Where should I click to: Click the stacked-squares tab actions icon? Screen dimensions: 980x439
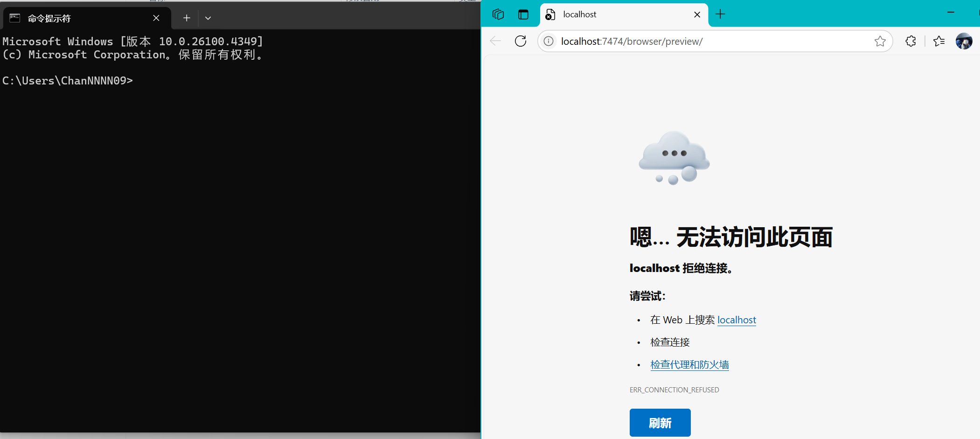coord(498,14)
